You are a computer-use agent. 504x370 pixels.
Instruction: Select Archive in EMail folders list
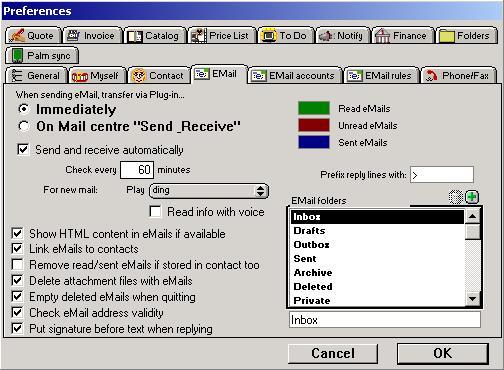(x=377, y=273)
